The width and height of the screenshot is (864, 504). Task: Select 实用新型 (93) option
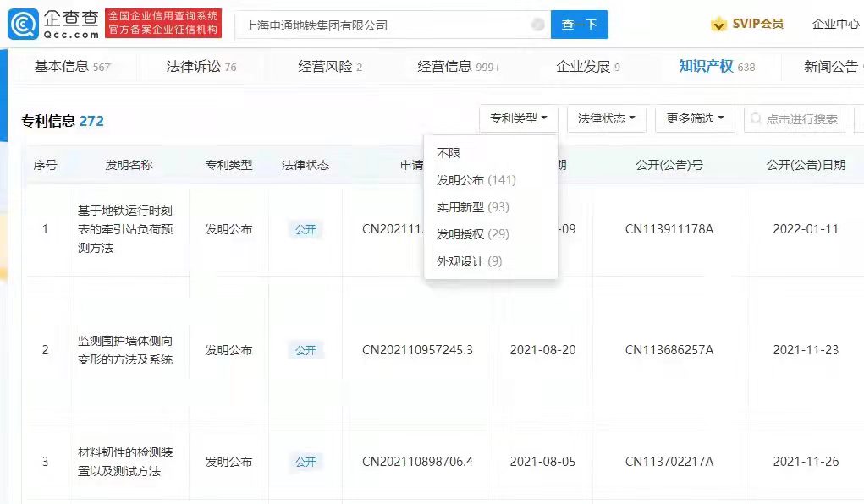click(473, 207)
